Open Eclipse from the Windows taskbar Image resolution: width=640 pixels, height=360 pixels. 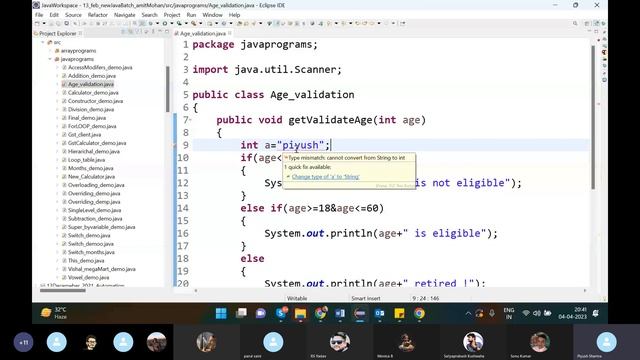(360, 313)
